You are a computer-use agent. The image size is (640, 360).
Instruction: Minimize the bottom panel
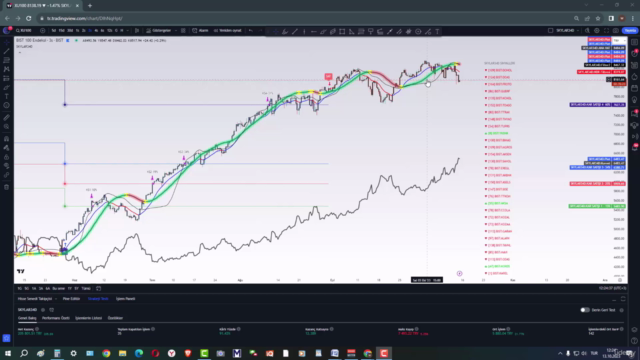614,299
